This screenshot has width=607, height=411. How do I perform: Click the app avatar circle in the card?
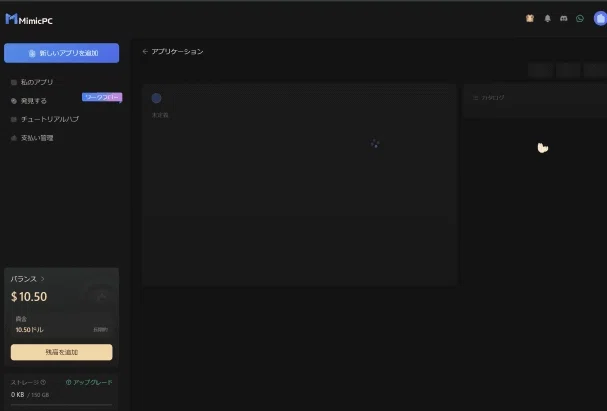click(x=156, y=98)
